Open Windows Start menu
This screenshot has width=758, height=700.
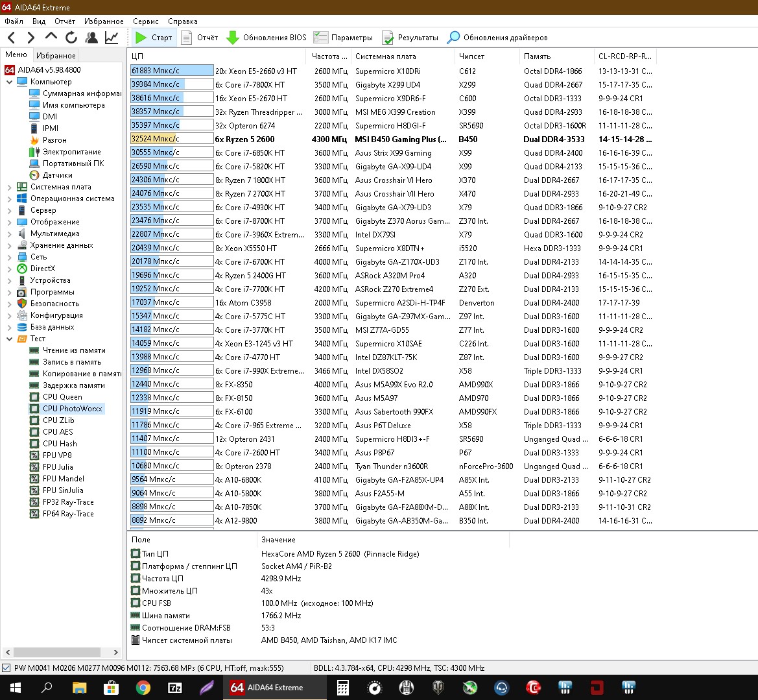(15, 688)
